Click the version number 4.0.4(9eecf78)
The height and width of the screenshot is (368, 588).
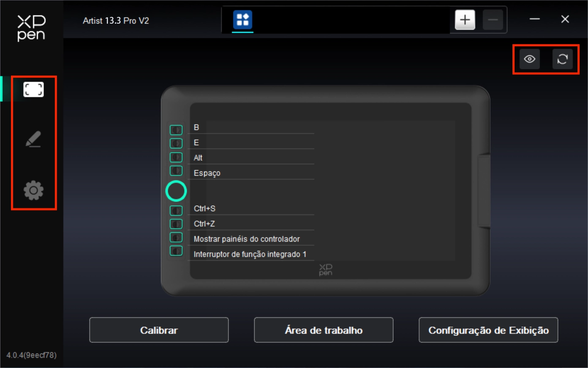(31, 355)
